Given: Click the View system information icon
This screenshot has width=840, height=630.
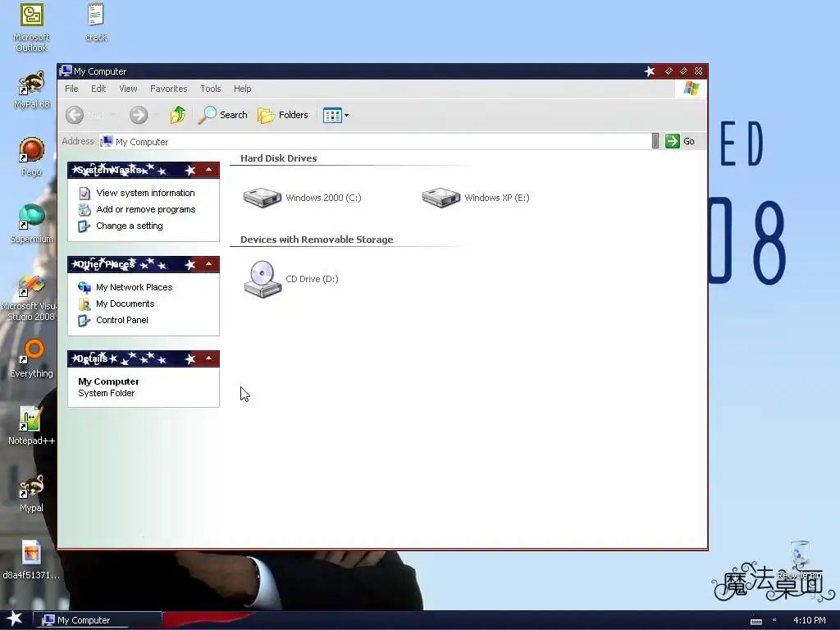Looking at the screenshot, I should pos(84,193).
